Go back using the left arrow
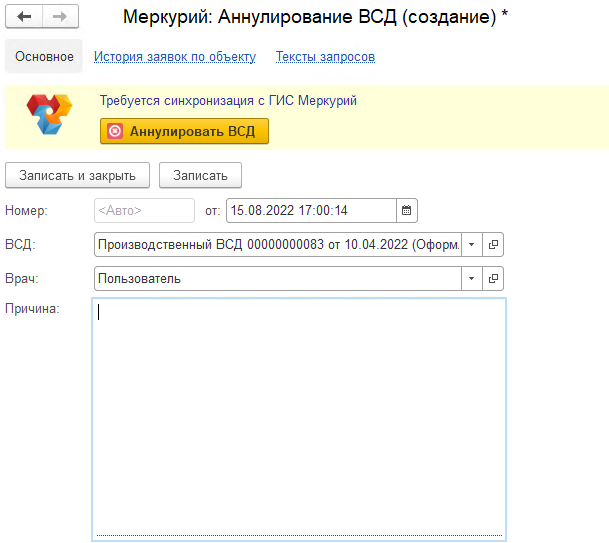 [24, 17]
